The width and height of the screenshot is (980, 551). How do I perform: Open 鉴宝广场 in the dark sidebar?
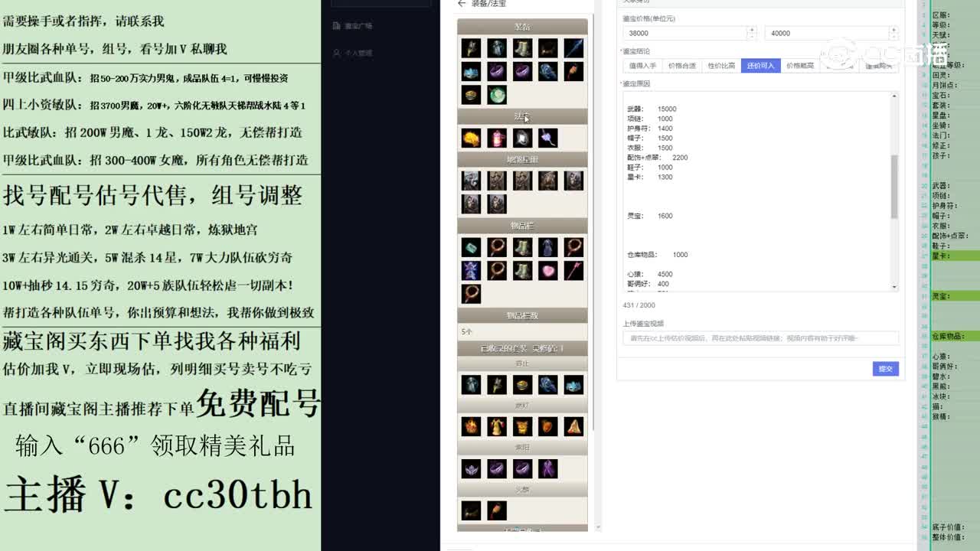coord(352,26)
